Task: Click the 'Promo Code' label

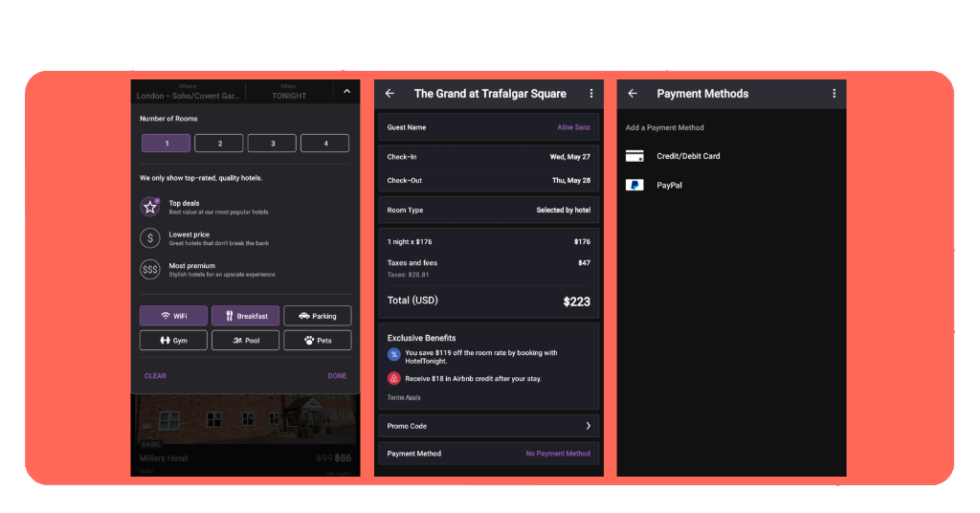Action: pos(407,426)
